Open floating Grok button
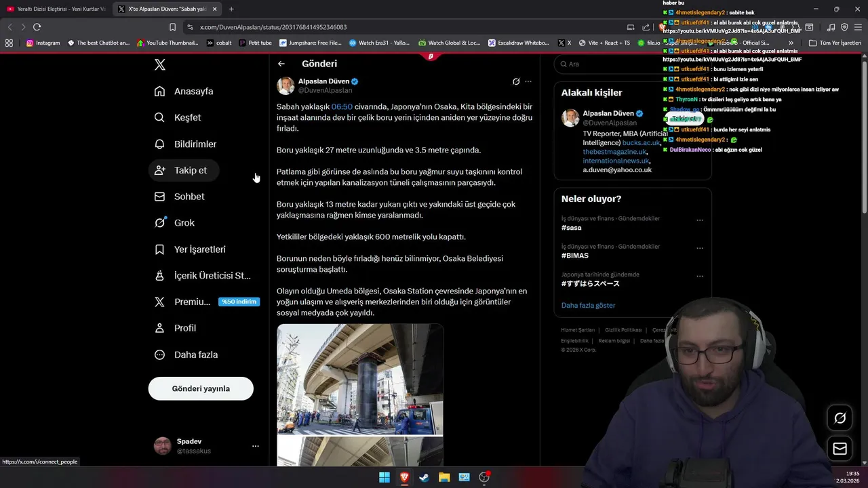Image resolution: width=868 pixels, height=488 pixels. pos(840,418)
